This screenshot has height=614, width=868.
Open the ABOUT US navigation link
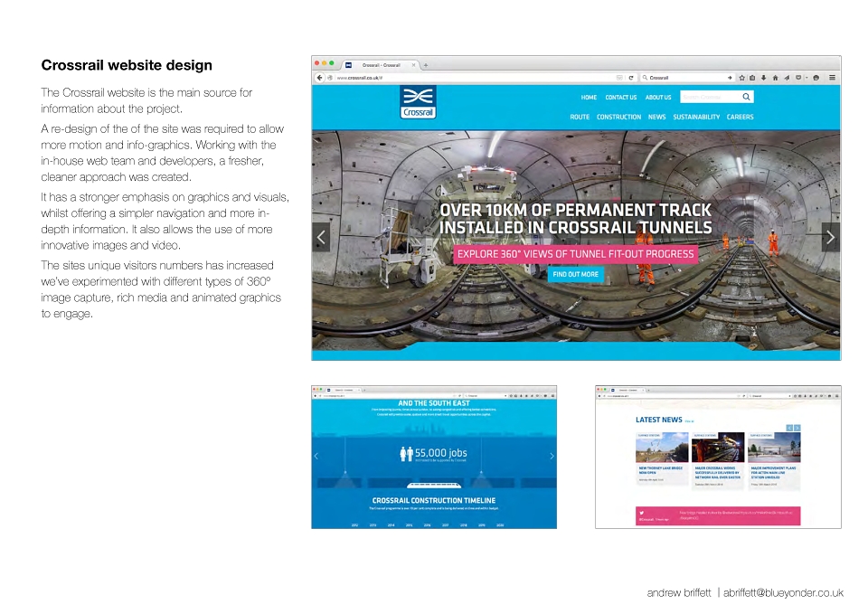pos(658,98)
